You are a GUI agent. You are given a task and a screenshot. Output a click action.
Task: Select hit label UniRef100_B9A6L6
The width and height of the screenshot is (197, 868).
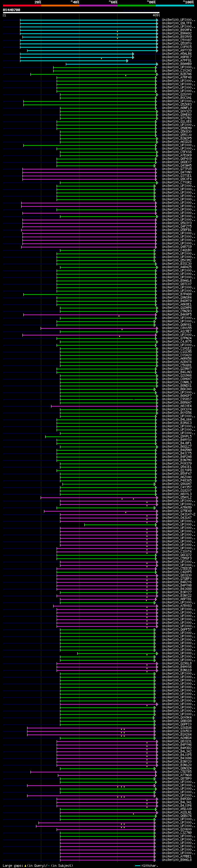177,281
